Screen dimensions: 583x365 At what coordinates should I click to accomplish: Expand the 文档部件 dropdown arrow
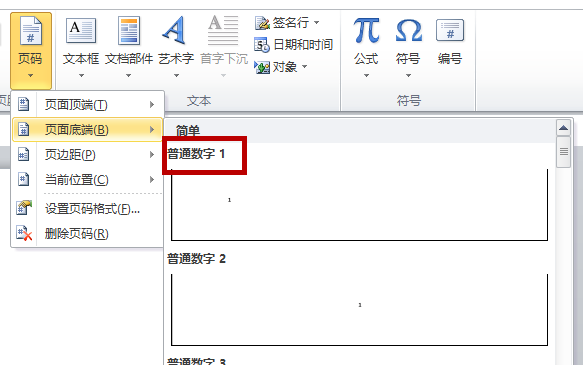128,76
